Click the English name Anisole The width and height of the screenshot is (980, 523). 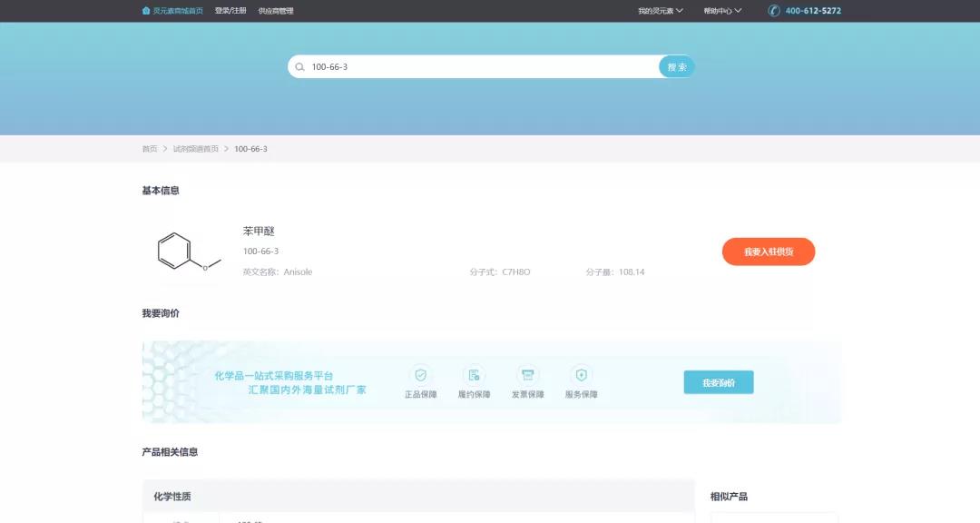point(298,272)
